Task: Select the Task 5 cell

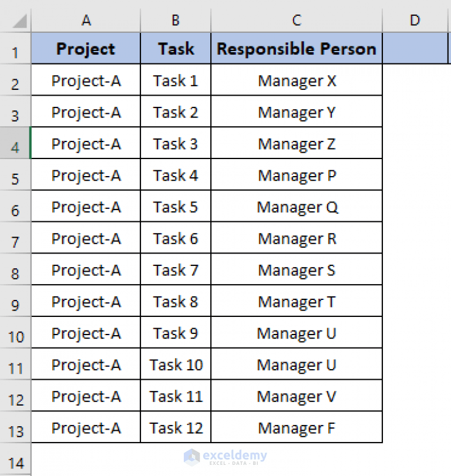Action: (x=175, y=207)
